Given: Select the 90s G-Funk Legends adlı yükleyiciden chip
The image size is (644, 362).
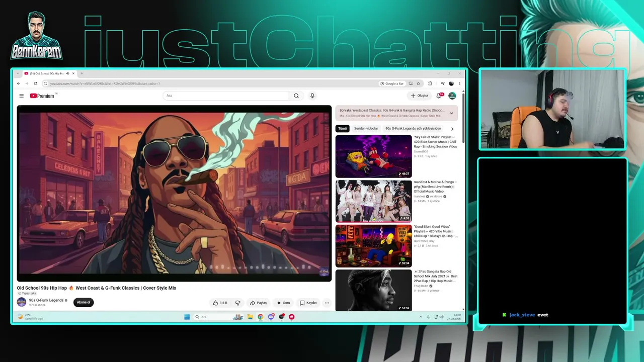Looking at the screenshot, I should click(413, 128).
